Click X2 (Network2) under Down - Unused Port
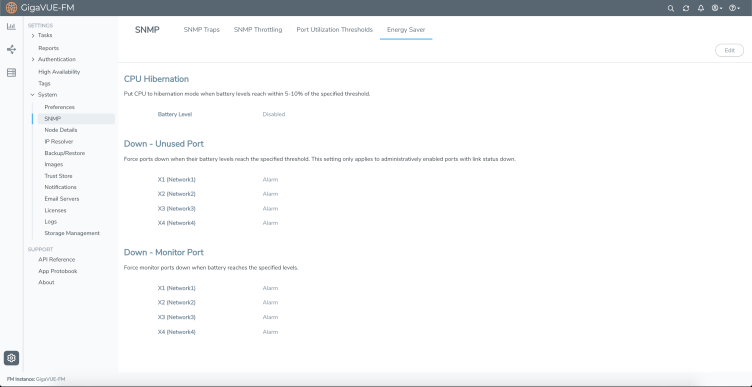752x387 pixels. pyautogui.click(x=176, y=194)
